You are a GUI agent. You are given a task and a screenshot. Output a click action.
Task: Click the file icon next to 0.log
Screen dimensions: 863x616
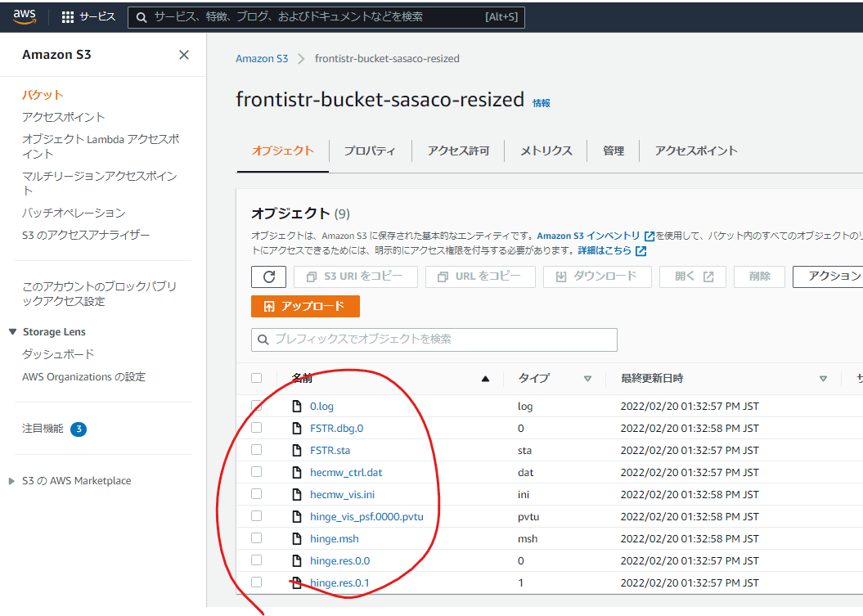click(297, 407)
